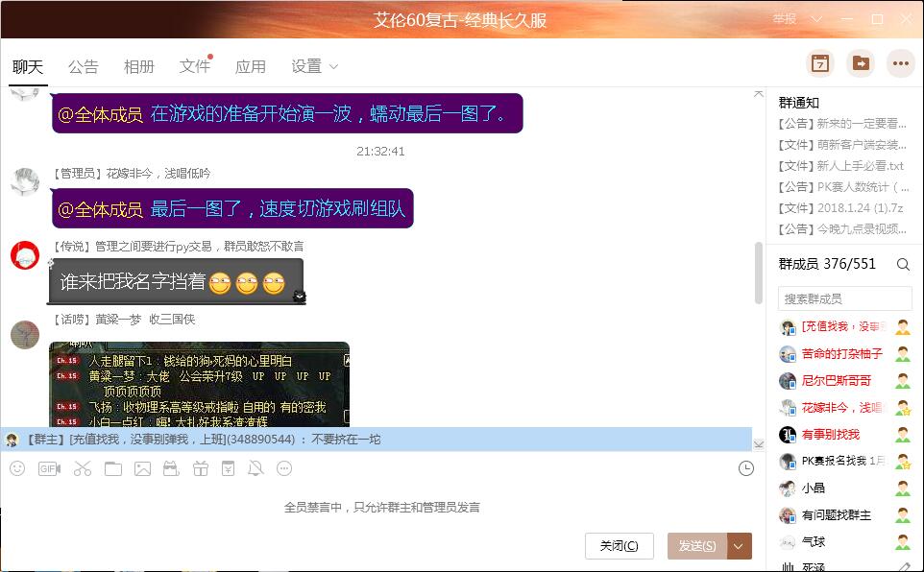924x572 pixels.
Task: Open the 文件 tab
Action: point(194,66)
